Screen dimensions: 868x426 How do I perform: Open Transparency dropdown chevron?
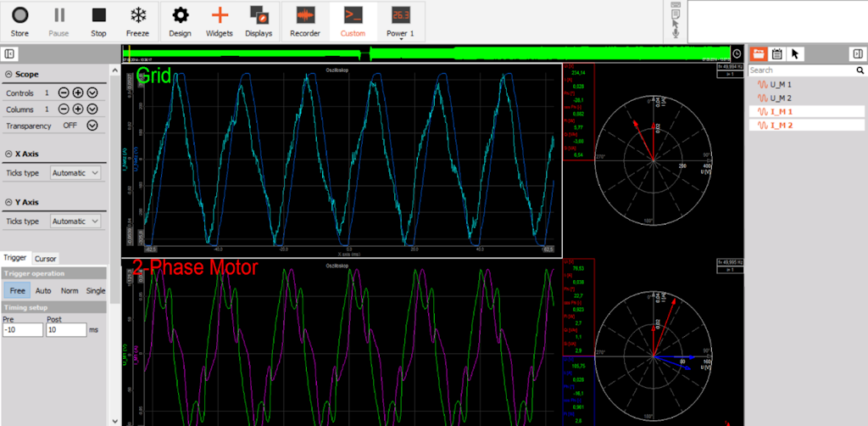point(92,126)
